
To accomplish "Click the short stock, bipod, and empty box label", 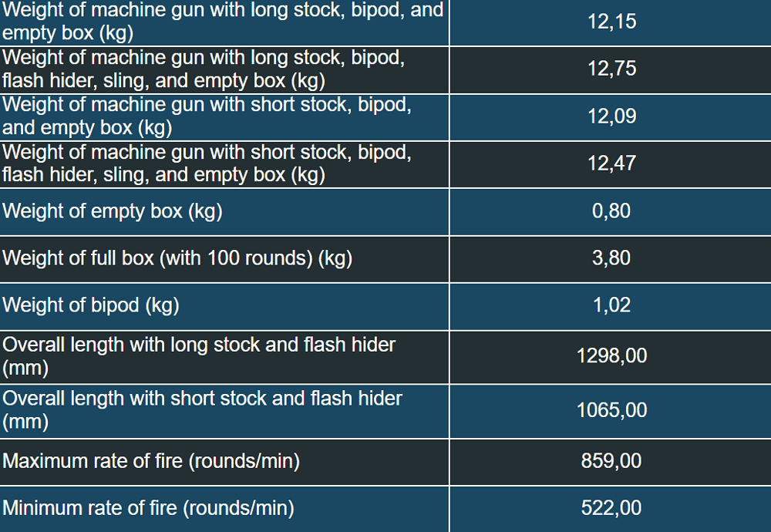I will 207,116.
